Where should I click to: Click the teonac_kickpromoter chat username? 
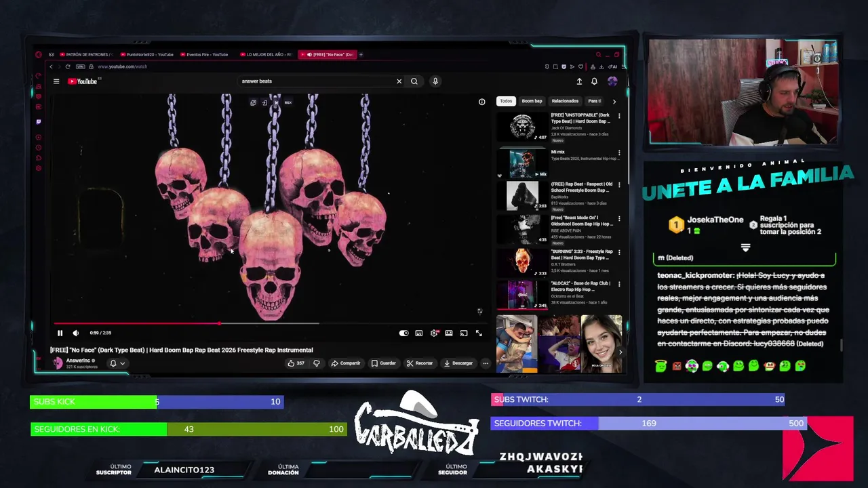pos(695,276)
